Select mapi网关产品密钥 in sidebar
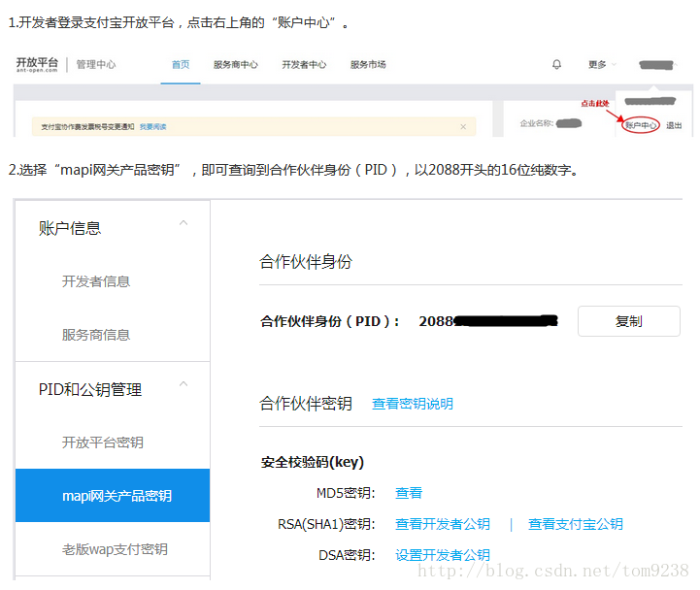The height and width of the screenshot is (590, 700). point(113,495)
